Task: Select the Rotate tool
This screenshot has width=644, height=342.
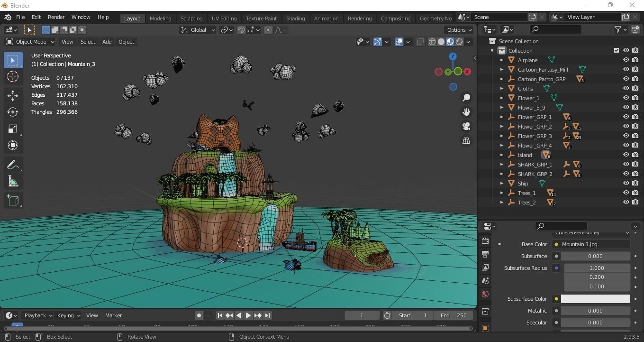Action: 13,112
